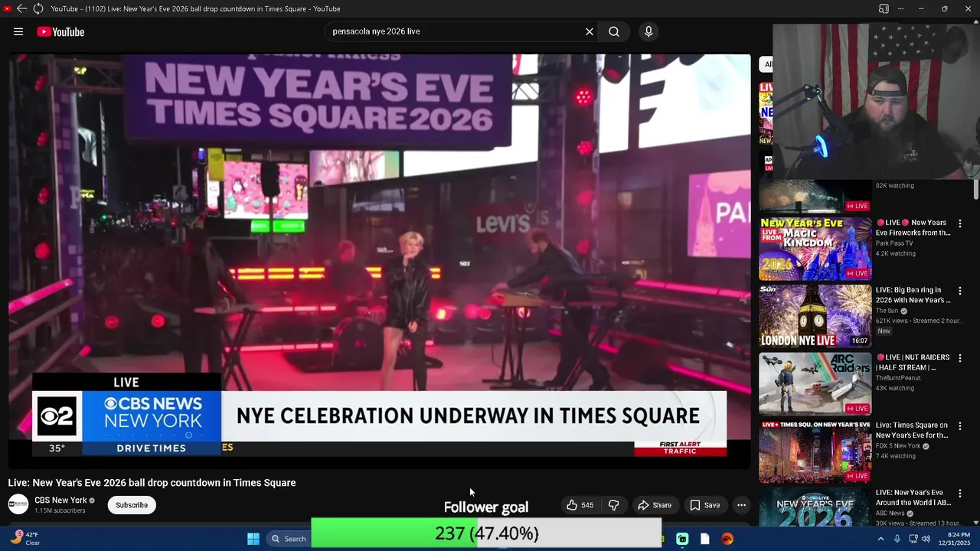Viewport: 980px width, 551px height.
Task: Click FOX 5 New York channel name
Action: point(900,446)
